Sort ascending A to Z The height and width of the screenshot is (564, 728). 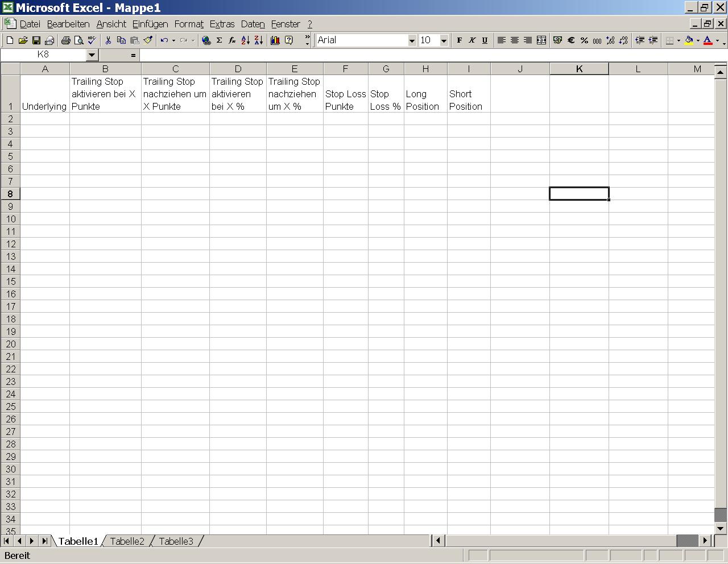[245, 40]
